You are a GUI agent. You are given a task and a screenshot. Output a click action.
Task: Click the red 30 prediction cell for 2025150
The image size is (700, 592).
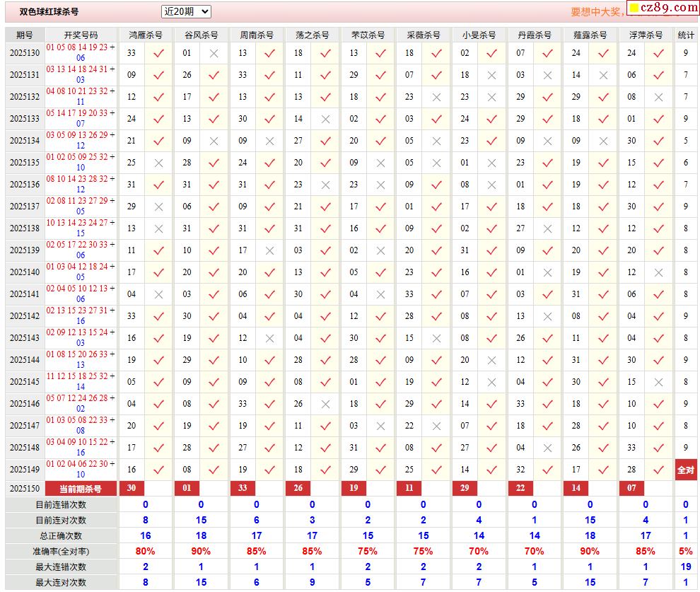(132, 488)
